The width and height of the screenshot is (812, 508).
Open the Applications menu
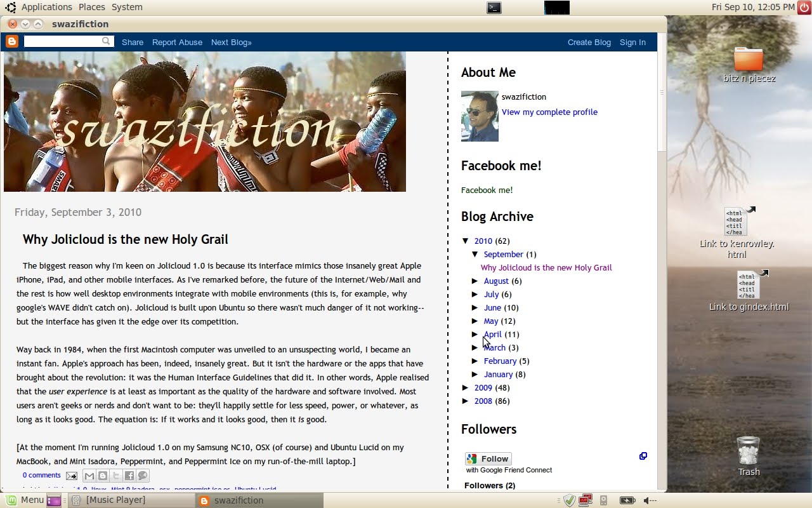tap(46, 7)
